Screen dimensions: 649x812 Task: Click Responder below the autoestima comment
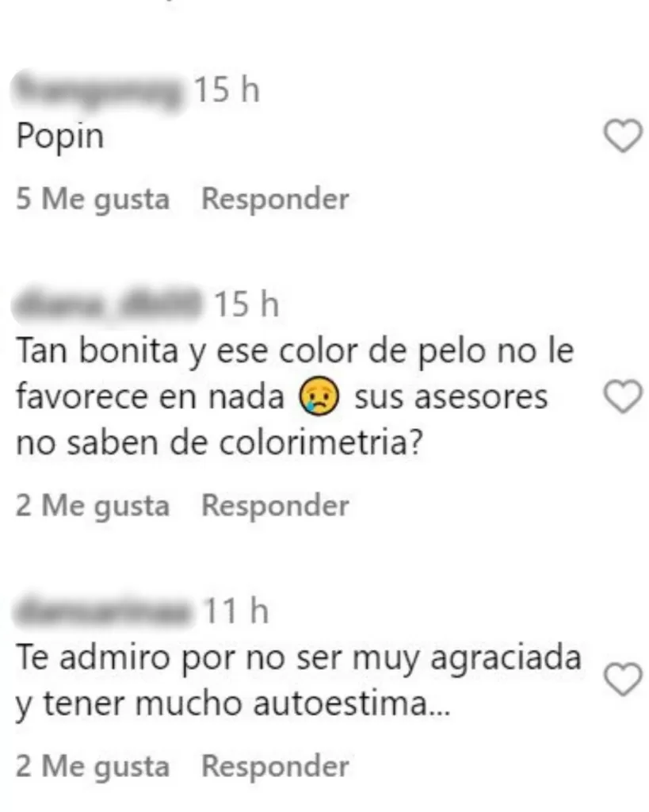tap(275, 767)
